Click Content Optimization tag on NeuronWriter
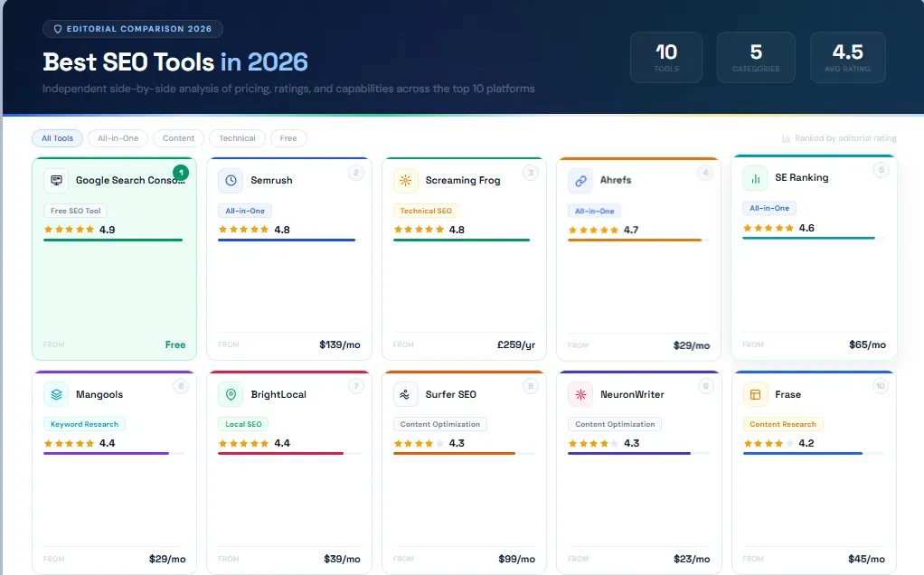 pos(615,424)
